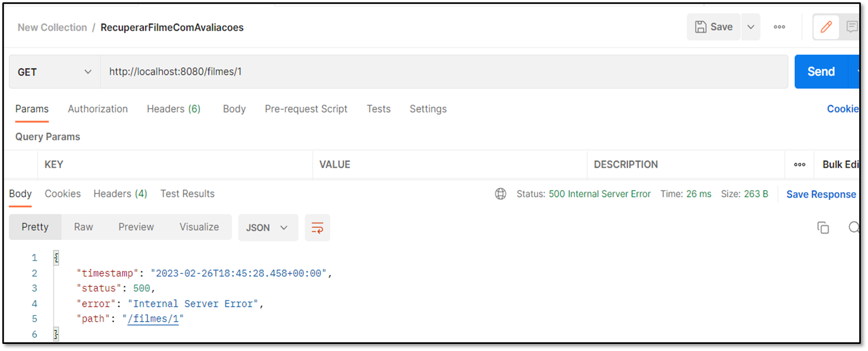Switch to the Visualize view
This screenshot has height=351, width=868.
tap(199, 227)
